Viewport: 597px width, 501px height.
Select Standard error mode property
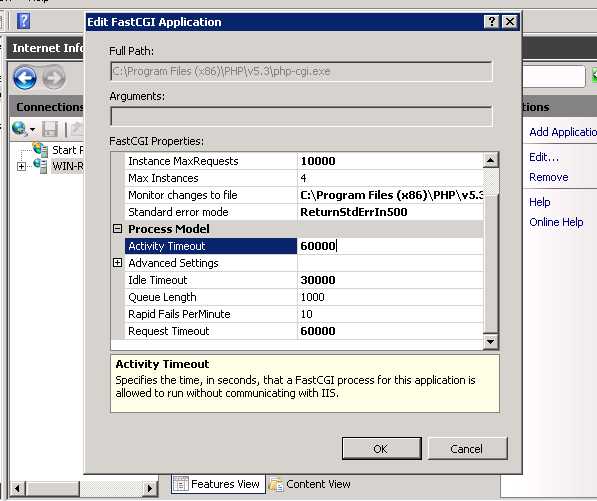(x=211, y=212)
